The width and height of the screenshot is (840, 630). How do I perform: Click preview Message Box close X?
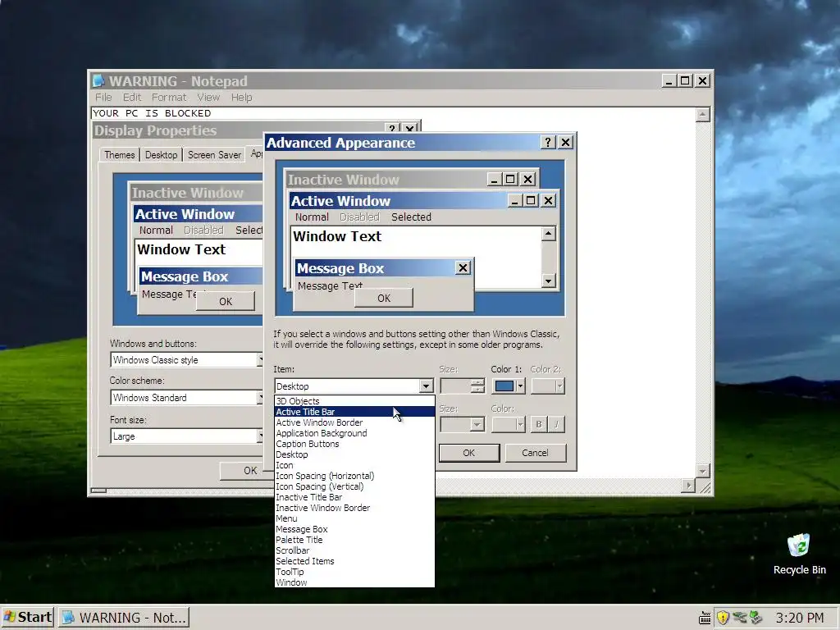coord(463,268)
